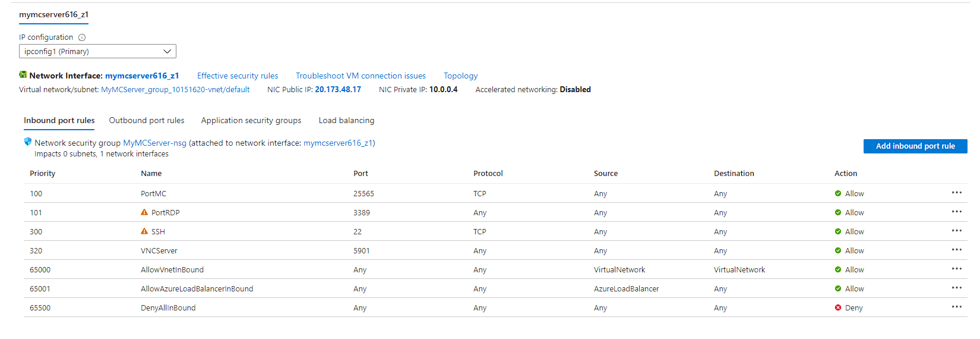Click the network interface icon
This screenshot has height=339, width=980.
tap(23, 75)
